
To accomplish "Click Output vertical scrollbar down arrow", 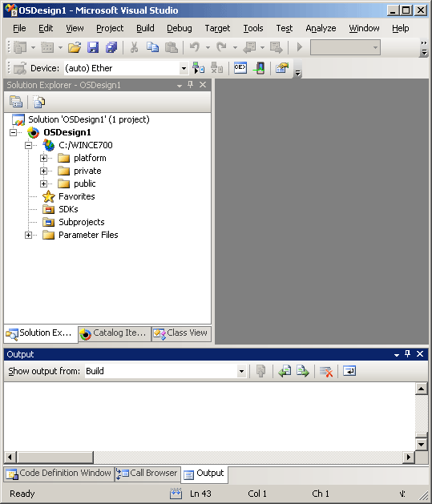I will (x=421, y=445).
